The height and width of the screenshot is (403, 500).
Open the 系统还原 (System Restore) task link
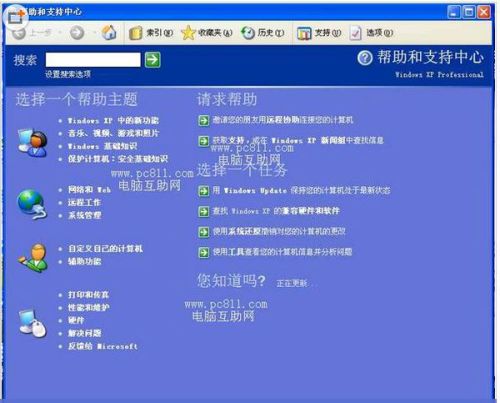279,231
